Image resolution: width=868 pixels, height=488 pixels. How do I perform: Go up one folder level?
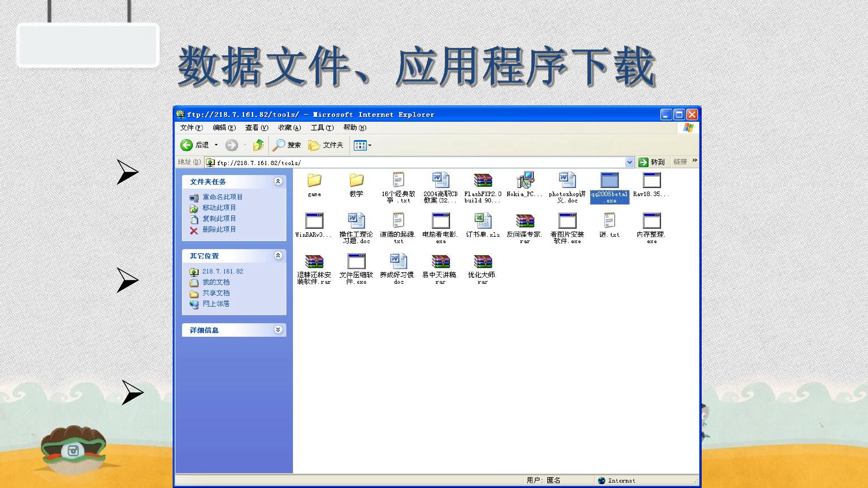pyautogui.click(x=259, y=145)
